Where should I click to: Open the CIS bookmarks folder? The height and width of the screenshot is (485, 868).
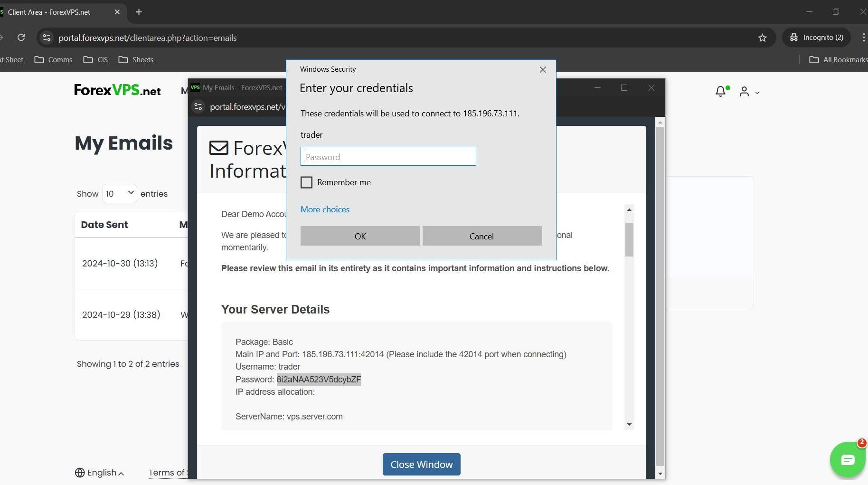pyautogui.click(x=95, y=60)
